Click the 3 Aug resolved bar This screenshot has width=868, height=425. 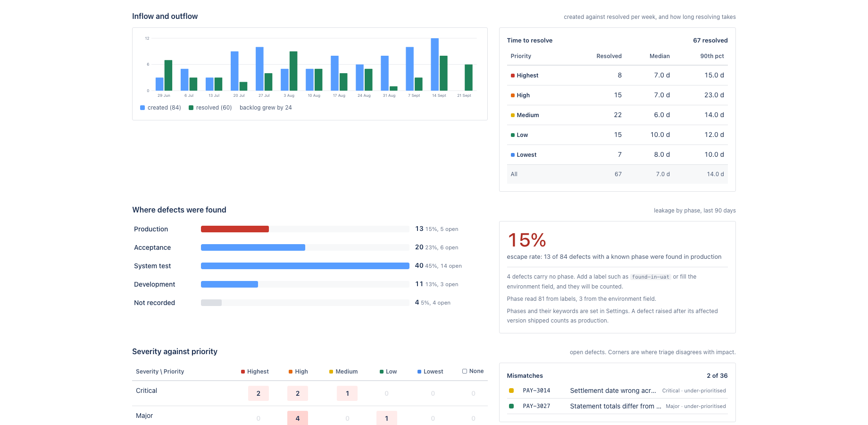(293, 71)
